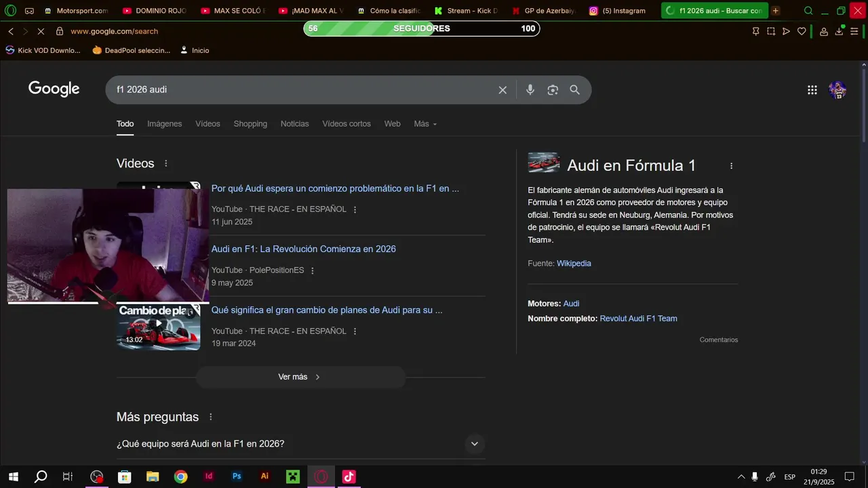Clear the Google search box text
Screen dimensions: 868x488
coord(502,90)
